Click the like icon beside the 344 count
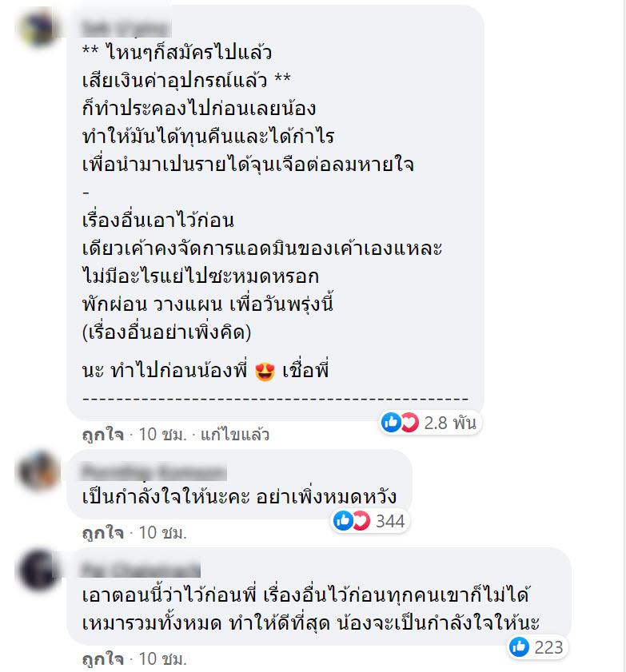Viewport: 626px width, 672px height. click(343, 521)
